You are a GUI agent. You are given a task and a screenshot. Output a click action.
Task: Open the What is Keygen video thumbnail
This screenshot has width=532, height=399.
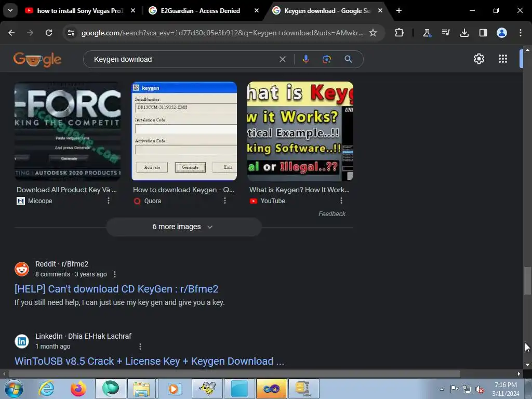(x=300, y=131)
